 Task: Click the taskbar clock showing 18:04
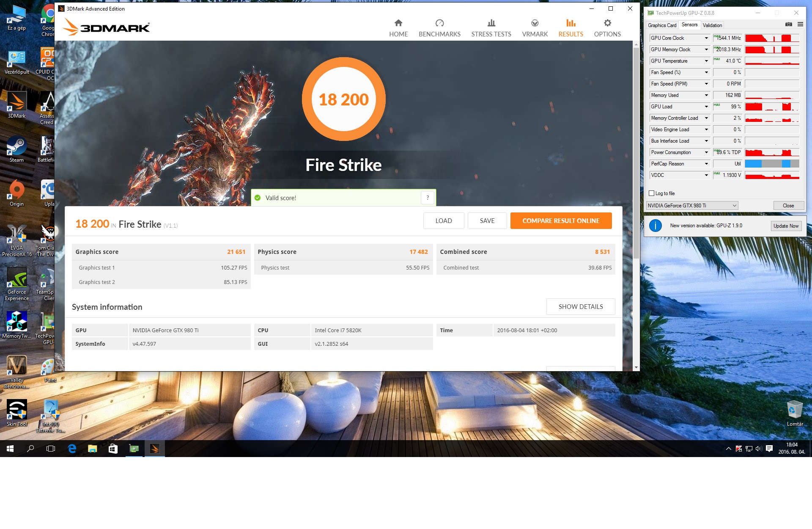click(792, 449)
